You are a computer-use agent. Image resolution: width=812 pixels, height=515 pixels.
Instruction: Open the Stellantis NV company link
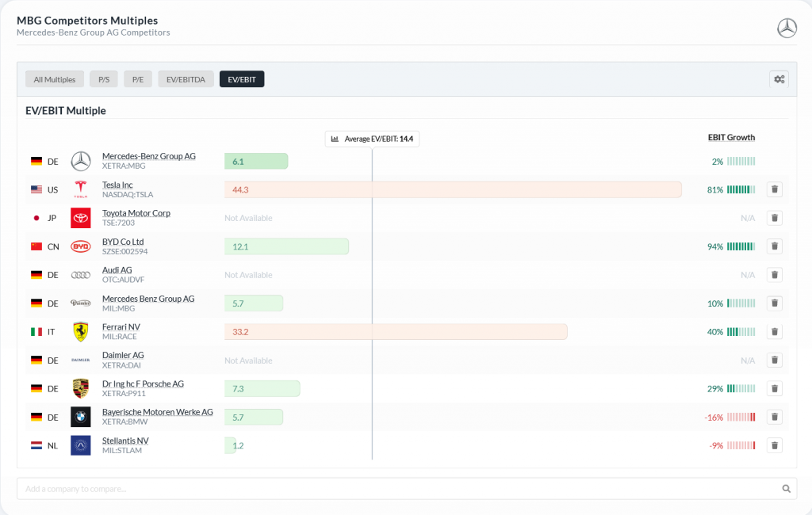125,441
